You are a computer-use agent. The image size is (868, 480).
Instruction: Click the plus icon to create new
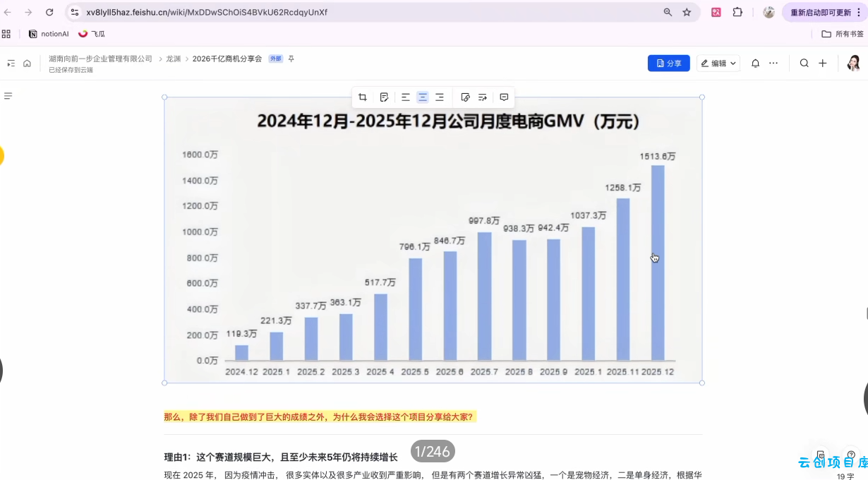pyautogui.click(x=822, y=64)
